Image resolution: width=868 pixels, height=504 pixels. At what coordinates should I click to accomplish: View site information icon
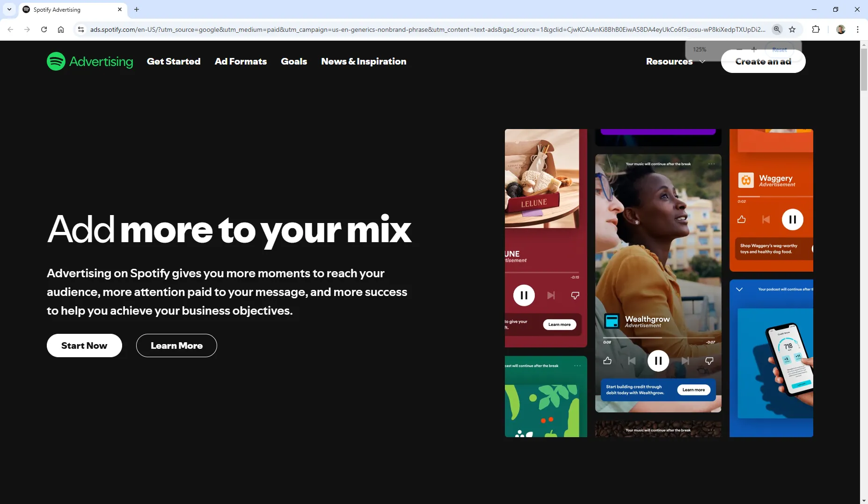coord(81,29)
